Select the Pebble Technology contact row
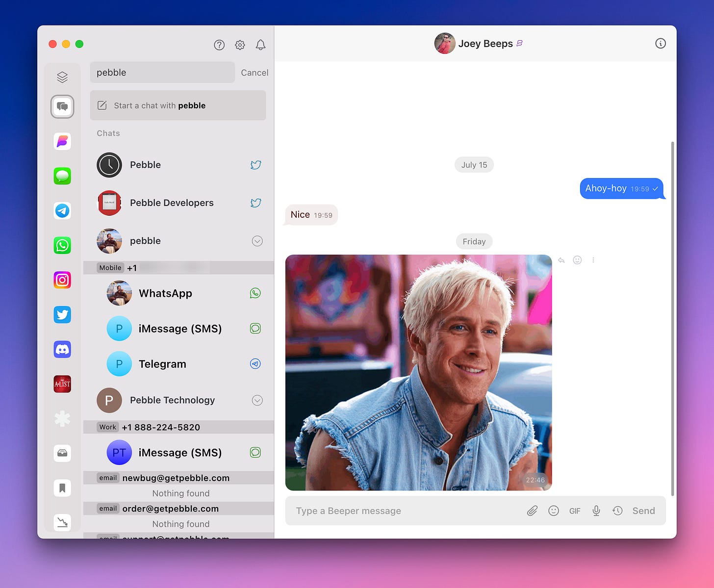This screenshot has width=714, height=588. (x=179, y=400)
